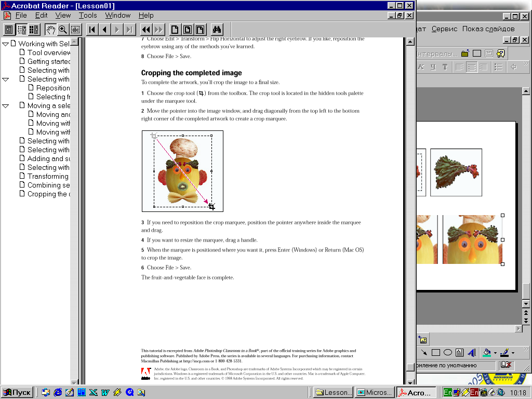Select the beet leaf image on slide
Screen dimensions: 532x399
(x=456, y=172)
